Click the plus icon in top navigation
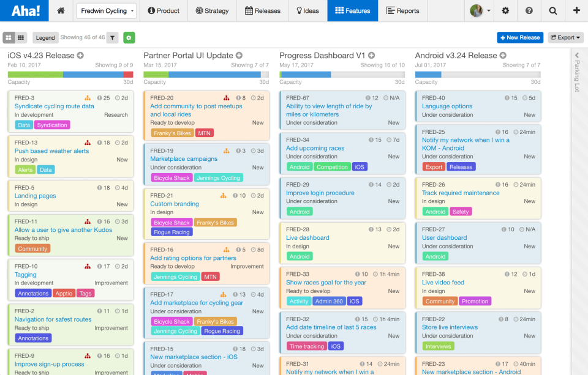The width and height of the screenshot is (588, 375). [576, 10]
